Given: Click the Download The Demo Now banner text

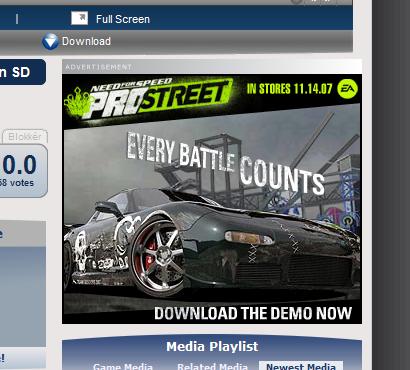Looking at the screenshot, I should click(253, 313).
